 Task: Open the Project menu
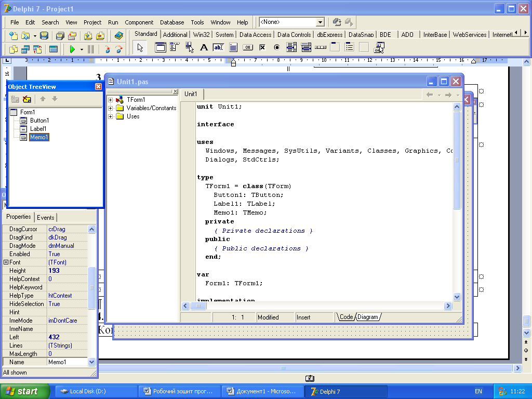tap(92, 22)
